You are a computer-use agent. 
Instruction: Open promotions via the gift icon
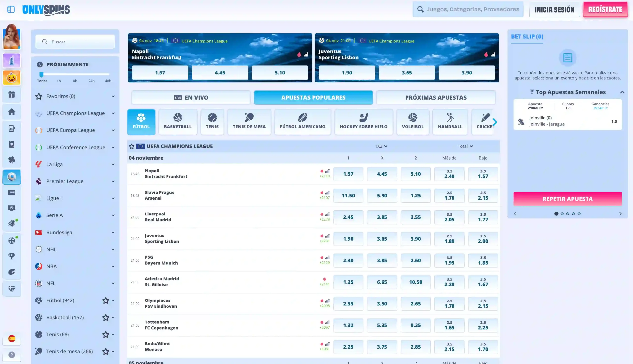12,95
